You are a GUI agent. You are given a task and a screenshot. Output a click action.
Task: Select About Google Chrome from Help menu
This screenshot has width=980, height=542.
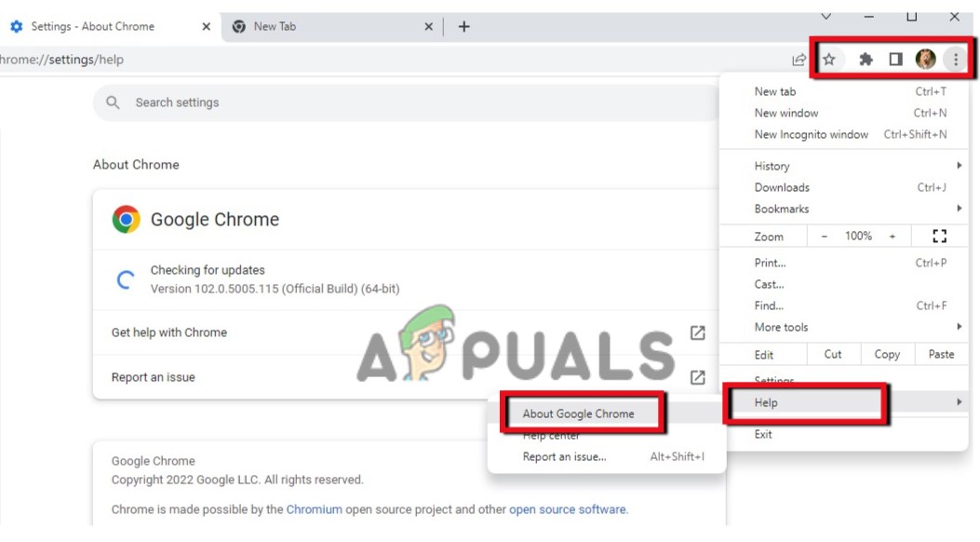[577, 413]
